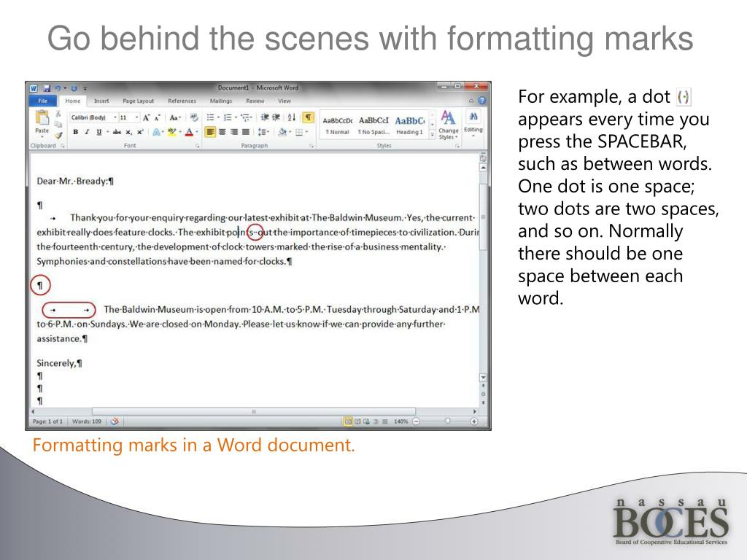Click the zoom in plus button
This screenshot has height=560, width=747.
(x=474, y=421)
